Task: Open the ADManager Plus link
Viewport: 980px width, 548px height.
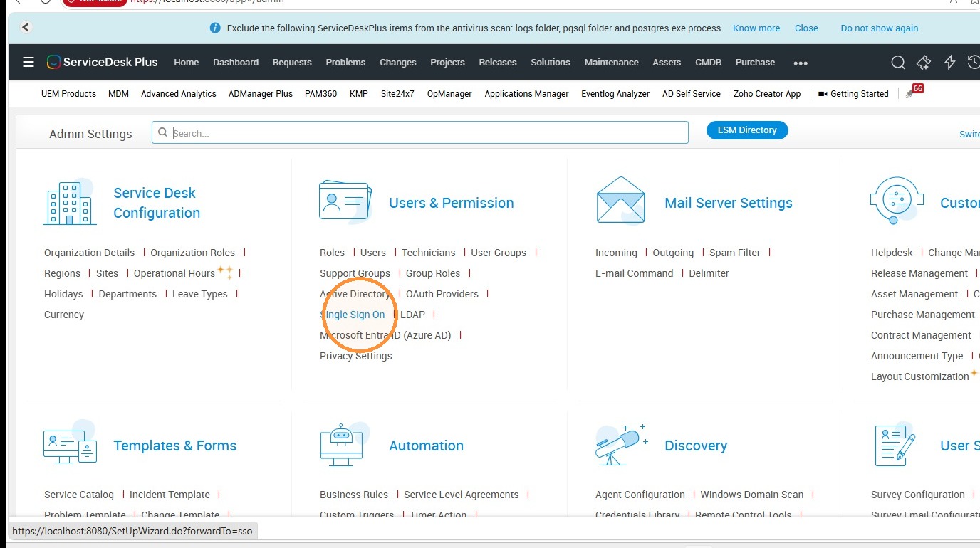Action: pyautogui.click(x=261, y=93)
